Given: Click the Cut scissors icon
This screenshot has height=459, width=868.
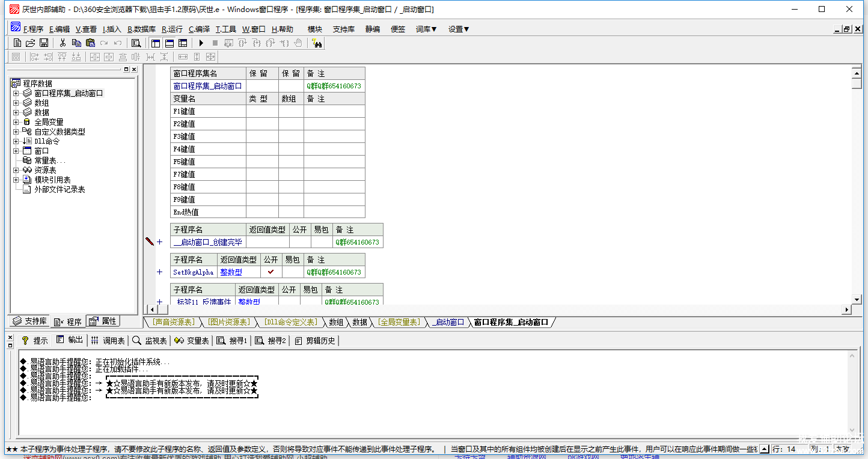Looking at the screenshot, I should tap(63, 43).
